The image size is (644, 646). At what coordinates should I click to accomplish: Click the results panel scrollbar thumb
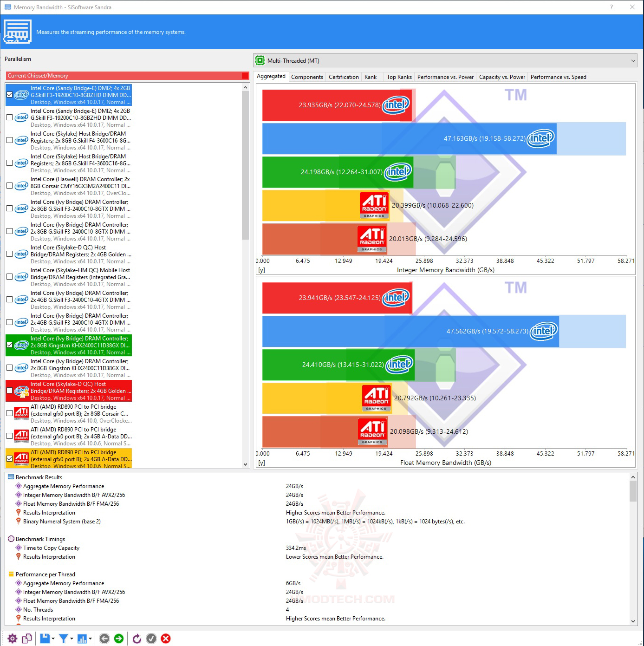click(633, 491)
